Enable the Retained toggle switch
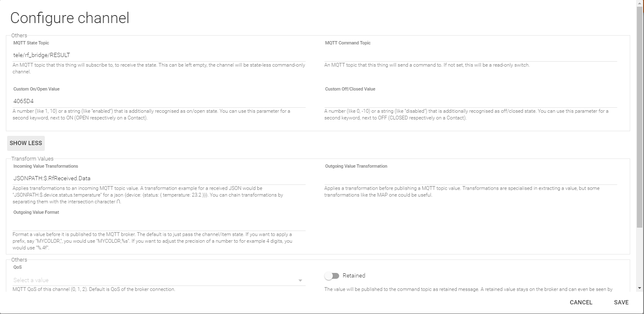644x314 pixels. [x=332, y=276]
